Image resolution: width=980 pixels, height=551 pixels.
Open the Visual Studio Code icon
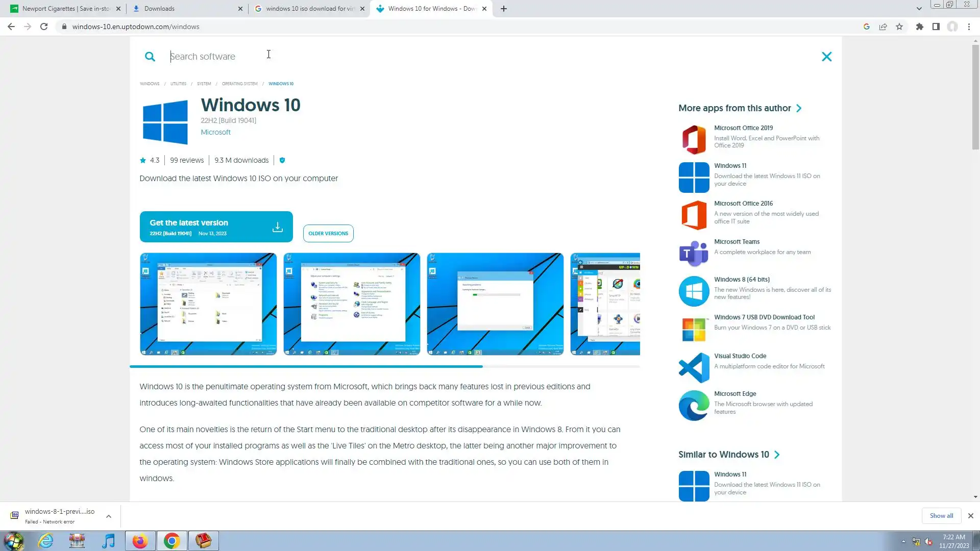[x=694, y=367]
